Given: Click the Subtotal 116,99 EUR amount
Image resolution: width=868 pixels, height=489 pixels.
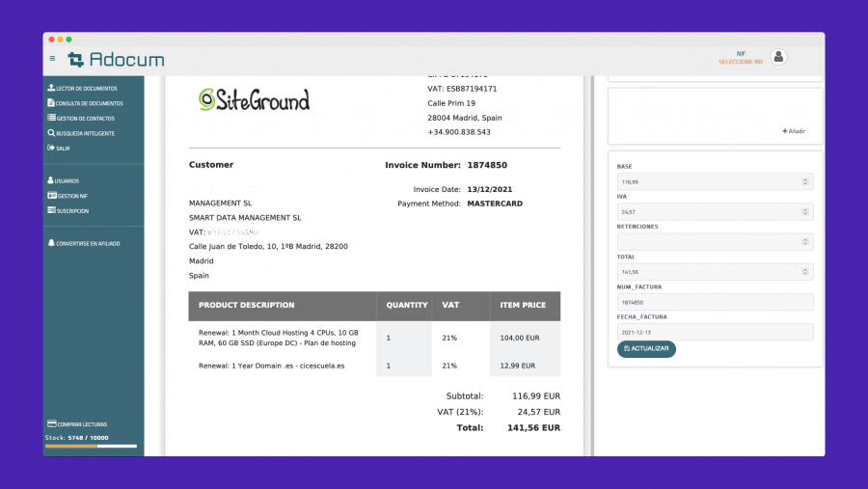Looking at the screenshot, I should click(536, 396).
